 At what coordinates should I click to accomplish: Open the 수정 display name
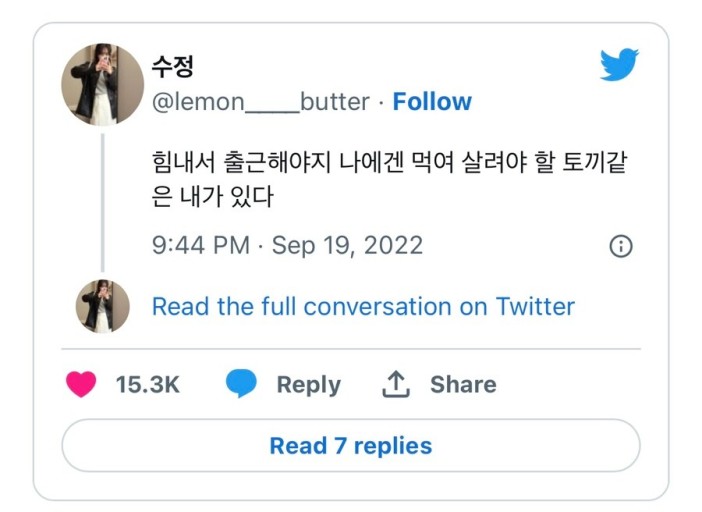point(172,67)
